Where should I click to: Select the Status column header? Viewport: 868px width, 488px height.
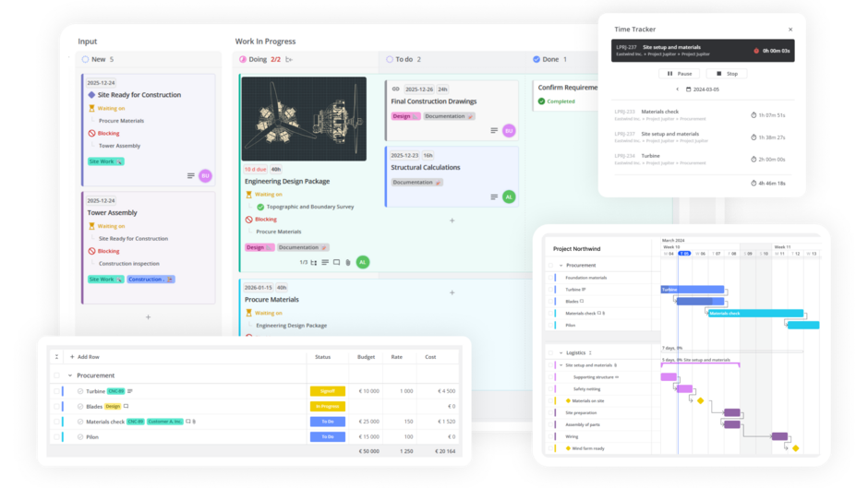pyautogui.click(x=322, y=356)
